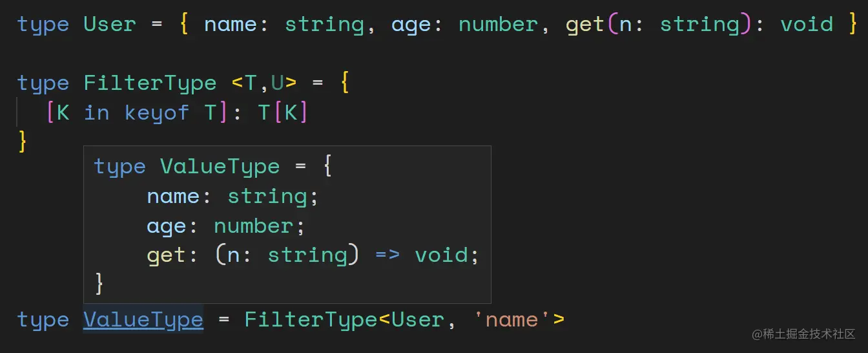This screenshot has height=353, width=868.
Task: Click get signature line in hover tooltip
Action: 313,255
